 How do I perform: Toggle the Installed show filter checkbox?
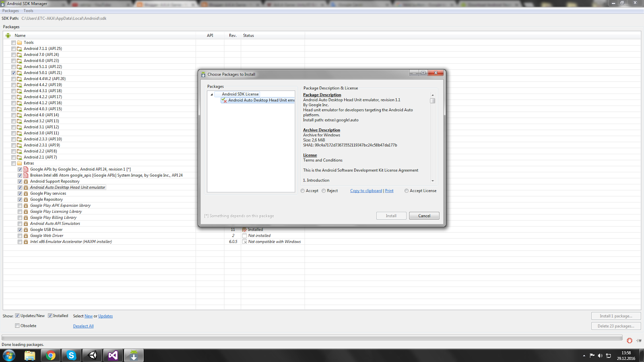pos(50,316)
